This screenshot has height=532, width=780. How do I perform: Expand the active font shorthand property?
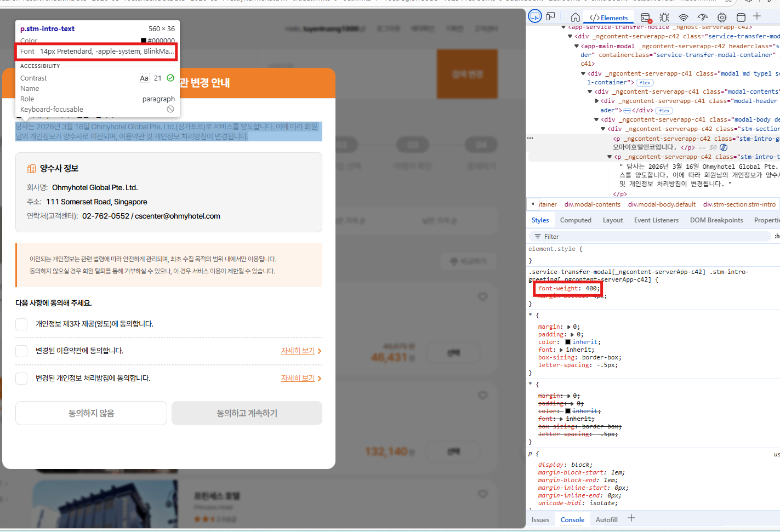point(561,350)
